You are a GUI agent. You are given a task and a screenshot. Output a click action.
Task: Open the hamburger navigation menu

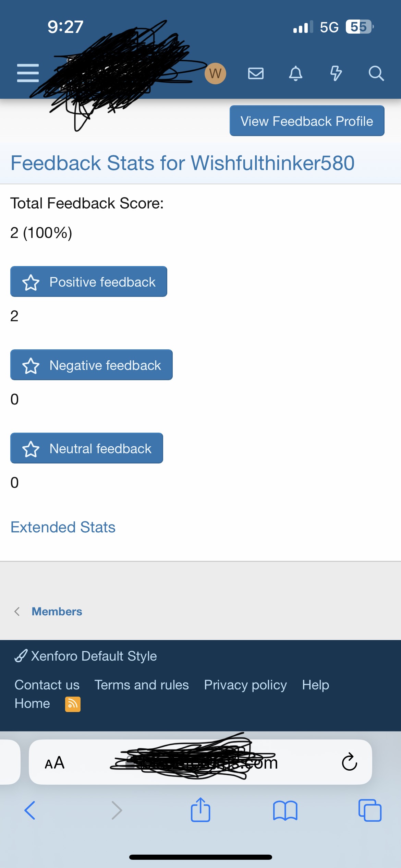coord(28,73)
